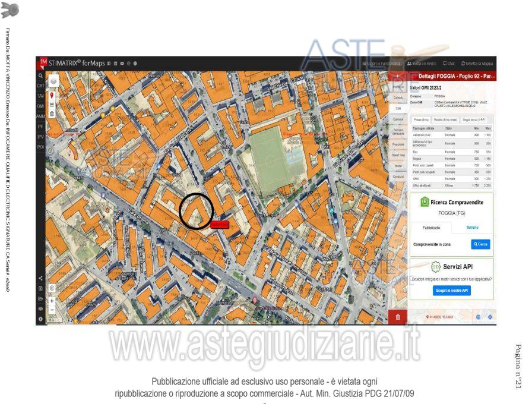Zoom in the map with plus button
This screenshot has height=416, width=532.
click(x=52, y=301)
